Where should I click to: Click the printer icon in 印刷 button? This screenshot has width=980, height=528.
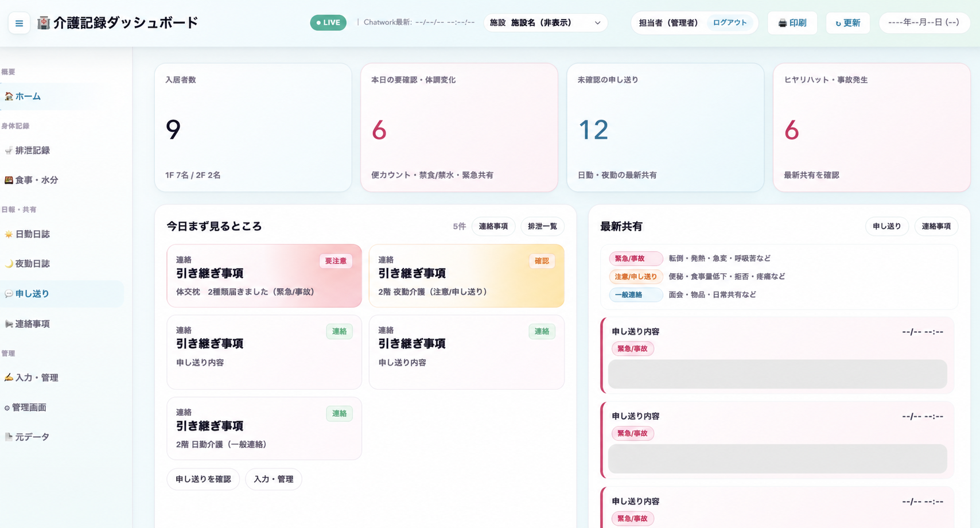(x=782, y=23)
